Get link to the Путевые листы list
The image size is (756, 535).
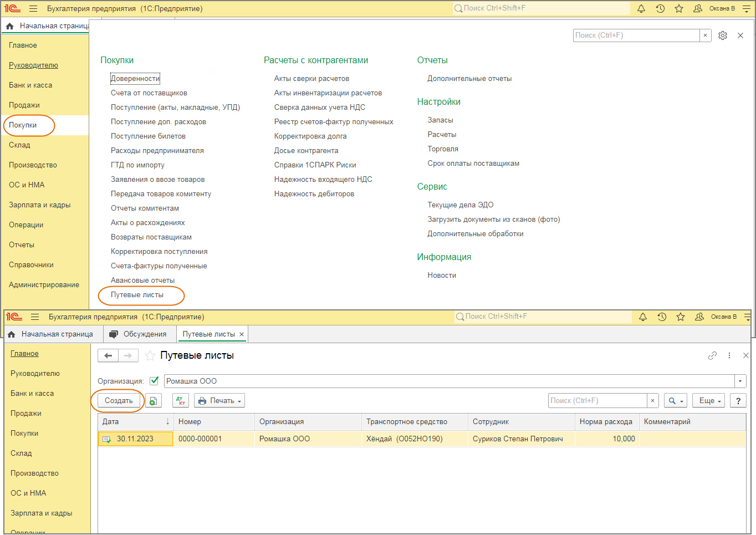(x=713, y=355)
